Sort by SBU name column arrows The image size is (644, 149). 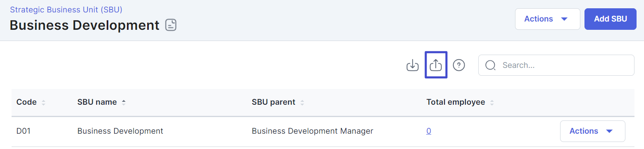click(x=124, y=102)
